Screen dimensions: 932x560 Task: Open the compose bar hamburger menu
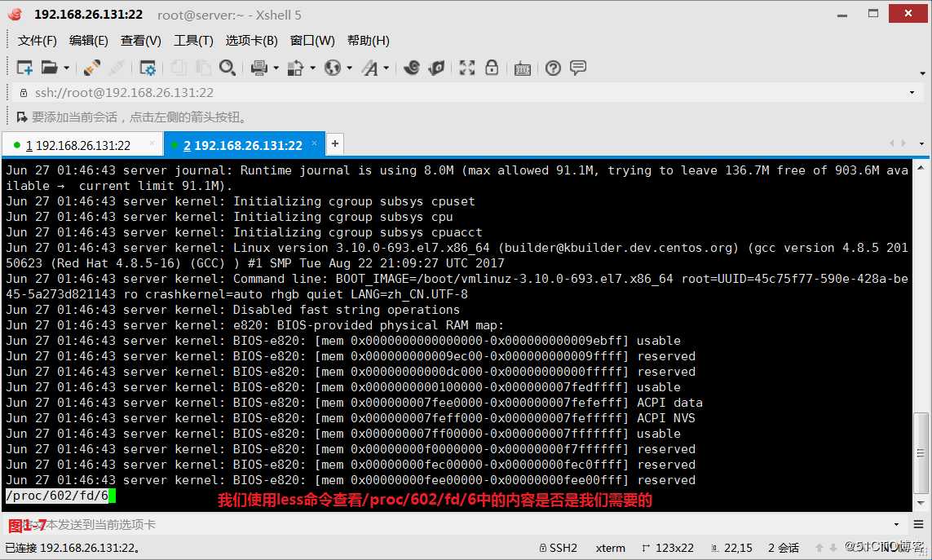click(918, 524)
